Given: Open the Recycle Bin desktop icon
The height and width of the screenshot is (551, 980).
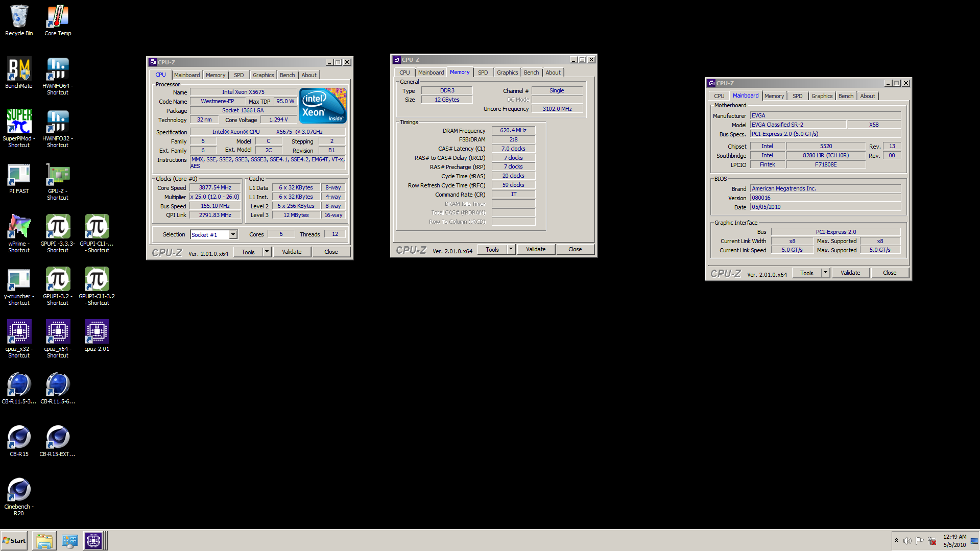Looking at the screenshot, I should (19, 20).
